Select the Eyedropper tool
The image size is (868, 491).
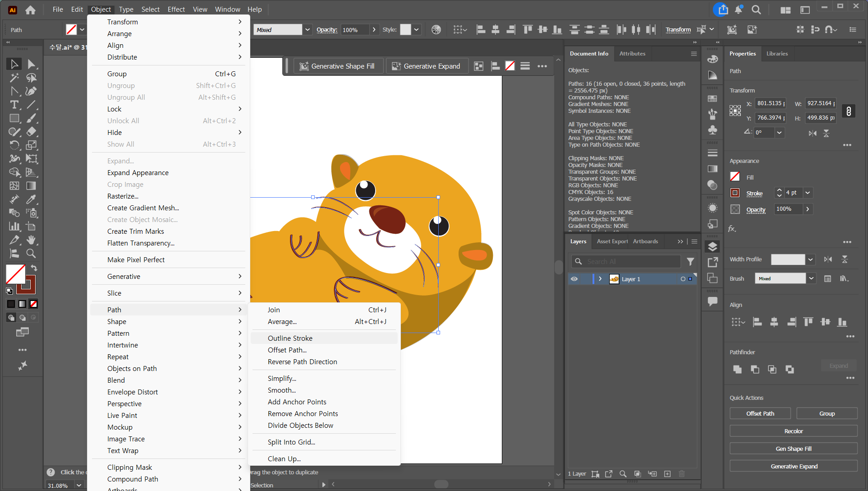(x=31, y=199)
